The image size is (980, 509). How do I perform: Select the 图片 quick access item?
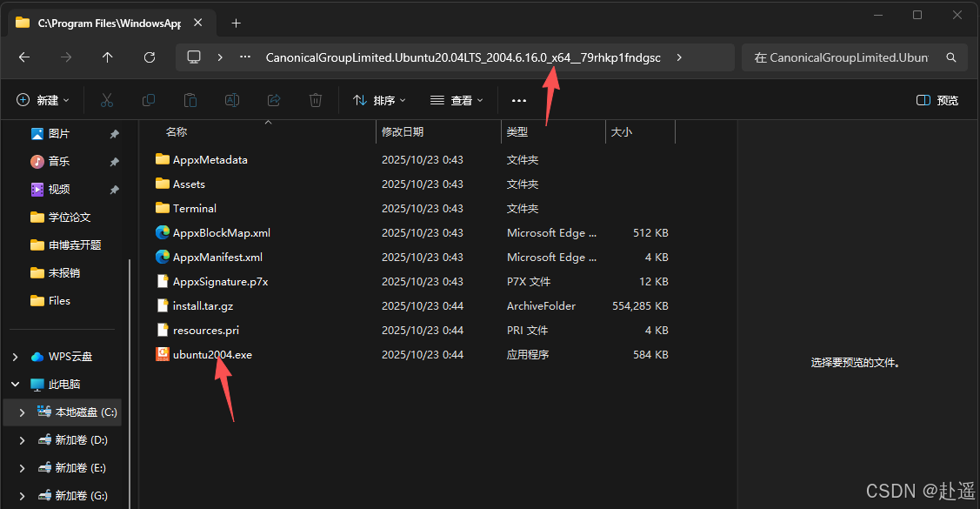click(x=59, y=134)
